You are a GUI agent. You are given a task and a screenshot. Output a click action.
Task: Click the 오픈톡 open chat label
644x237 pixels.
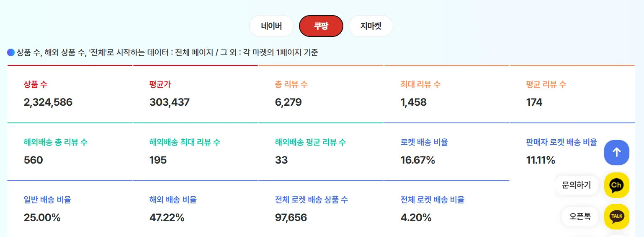pyautogui.click(x=580, y=216)
